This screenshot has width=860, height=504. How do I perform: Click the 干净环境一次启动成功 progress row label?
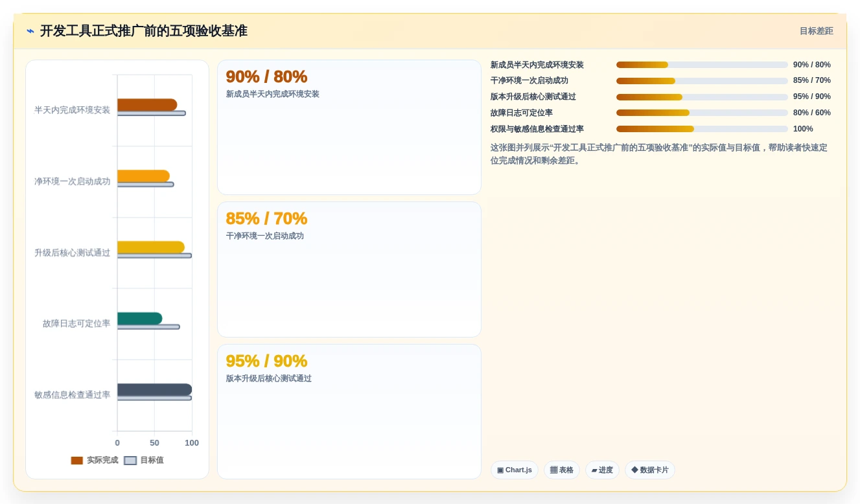pyautogui.click(x=529, y=81)
